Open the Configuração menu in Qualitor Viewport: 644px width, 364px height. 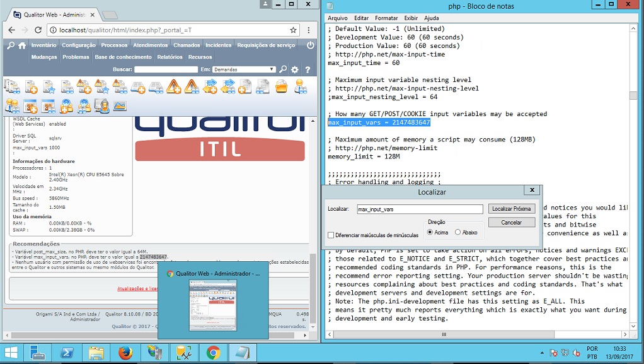tap(78, 45)
